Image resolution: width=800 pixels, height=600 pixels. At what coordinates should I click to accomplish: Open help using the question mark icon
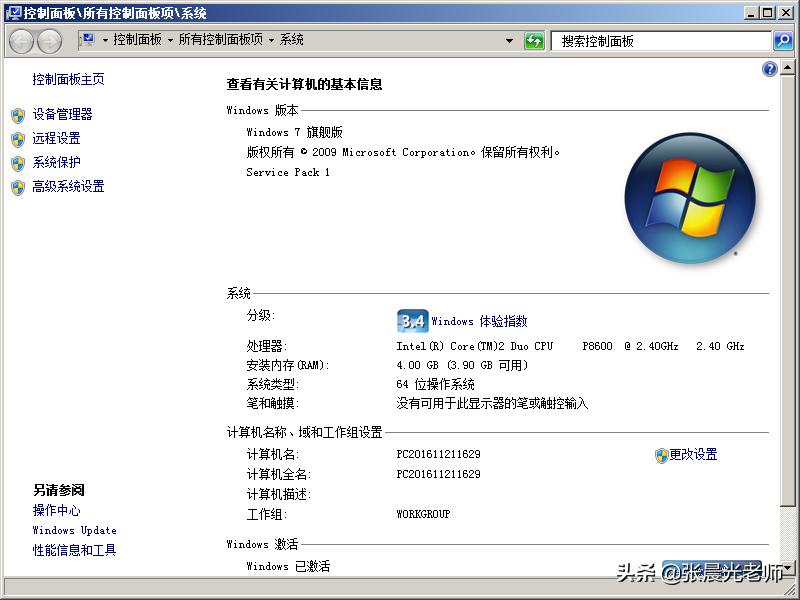coord(768,68)
